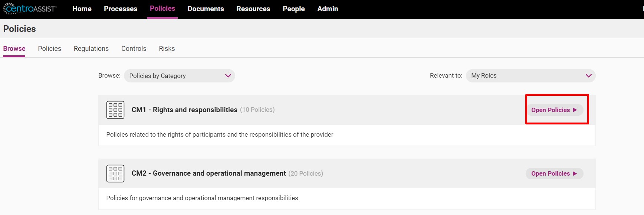
Task: Open the Risks tab
Action: pos(167,49)
